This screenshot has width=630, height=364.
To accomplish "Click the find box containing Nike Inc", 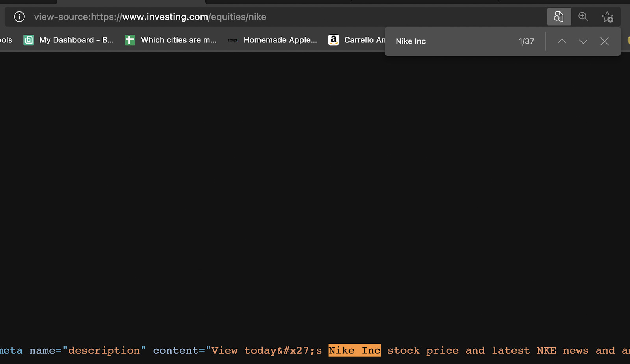I will point(453,41).
